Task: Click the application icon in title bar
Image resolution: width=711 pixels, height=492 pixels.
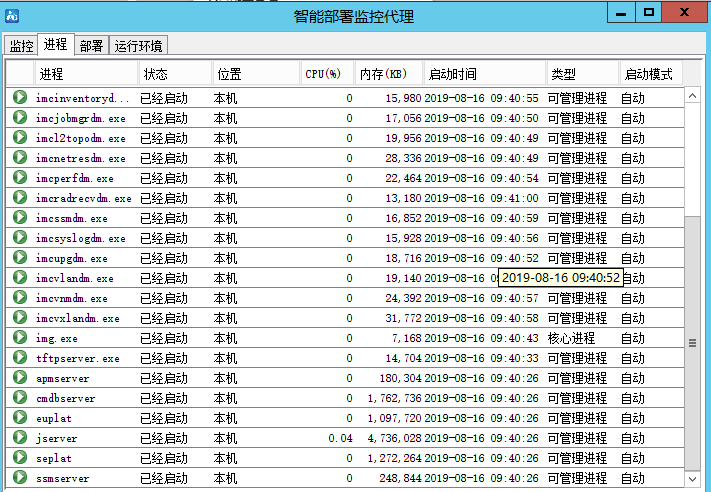Action: (x=12, y=16)
